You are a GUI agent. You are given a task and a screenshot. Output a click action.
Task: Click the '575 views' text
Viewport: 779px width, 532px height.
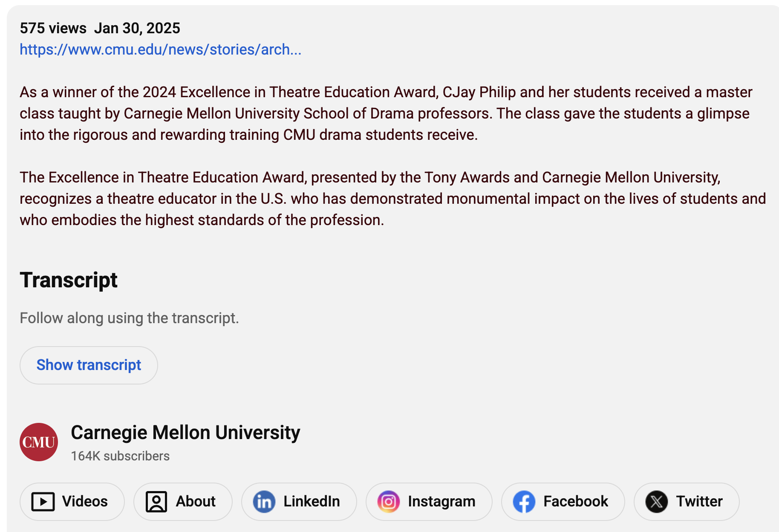(x=53, y=28)
